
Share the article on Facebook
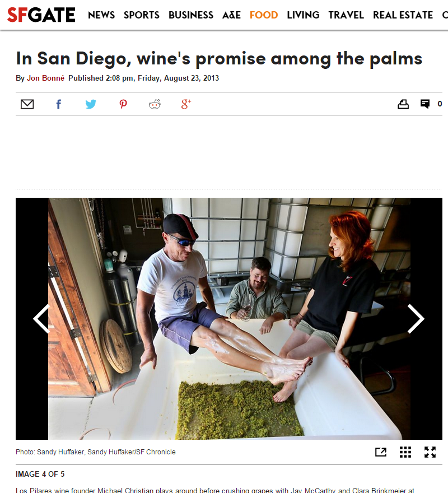coord(59,104)
